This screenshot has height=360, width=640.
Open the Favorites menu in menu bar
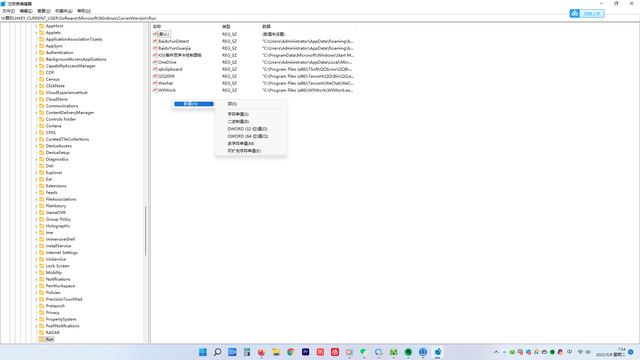pos(64,11)
